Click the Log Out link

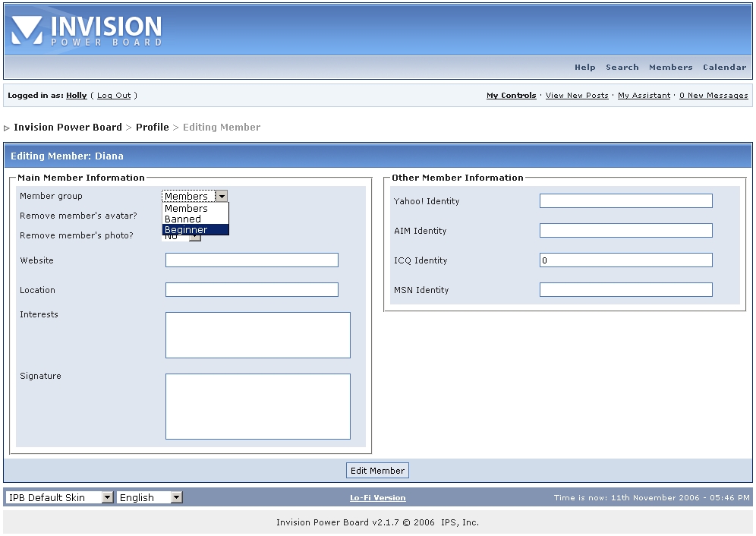click(x=114, y=96)
